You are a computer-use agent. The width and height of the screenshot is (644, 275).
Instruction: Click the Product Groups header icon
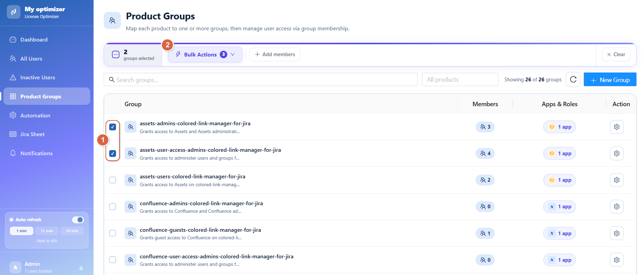[x=112, y=20]
